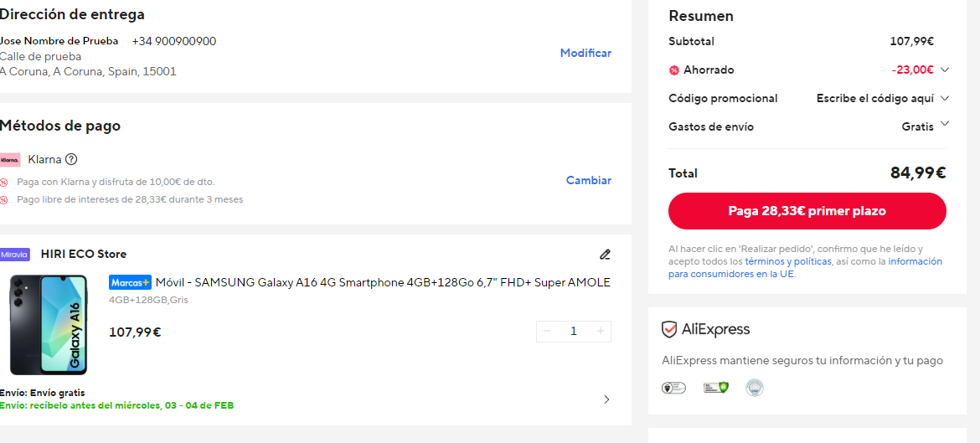The height and width of the screenshot is (443, 980).
Task: Click the AliExpress shield logo
Action: tap(669, 329)
